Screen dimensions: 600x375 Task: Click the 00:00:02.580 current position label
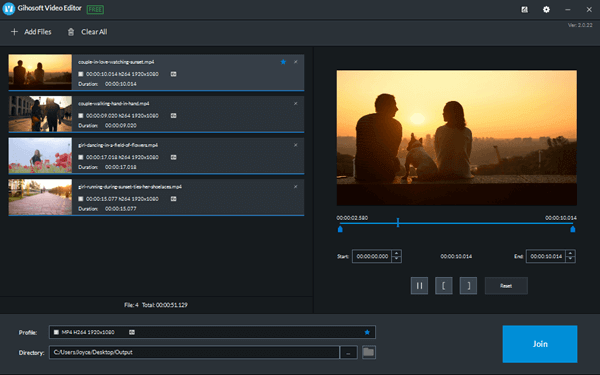(x=352, y=218)
